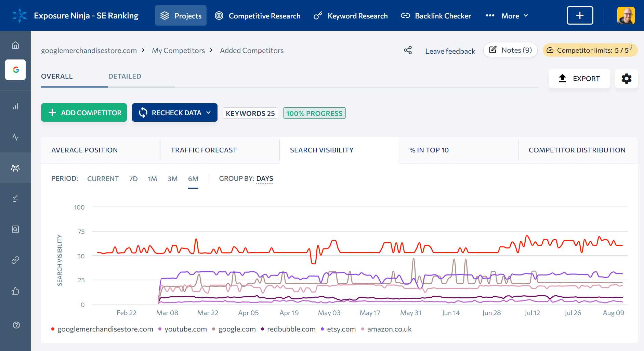Expand the Recheck Data dropdown
This screenshot has width=644, height=351.
pos(209,113)
